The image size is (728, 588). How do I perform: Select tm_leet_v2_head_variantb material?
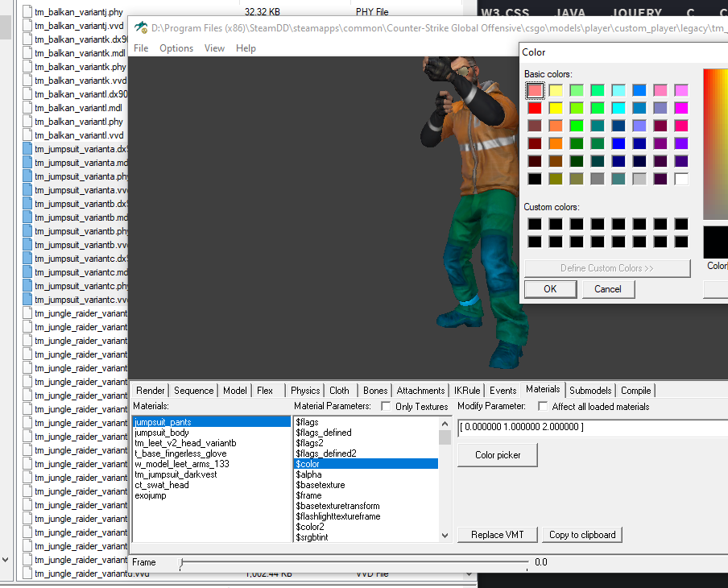[211, 443]
